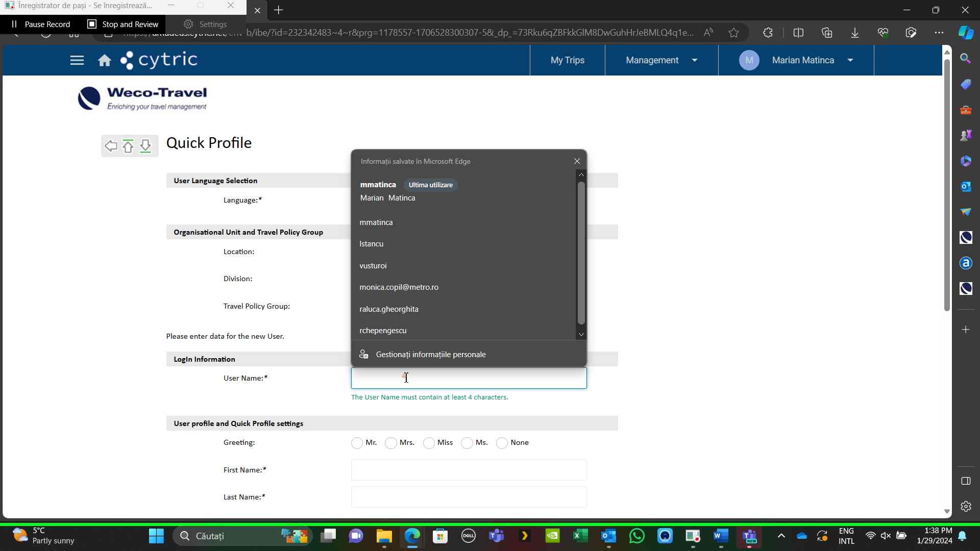Choose lstancu saved username
Screen dimensions: 980x551
tap(463, 244)
